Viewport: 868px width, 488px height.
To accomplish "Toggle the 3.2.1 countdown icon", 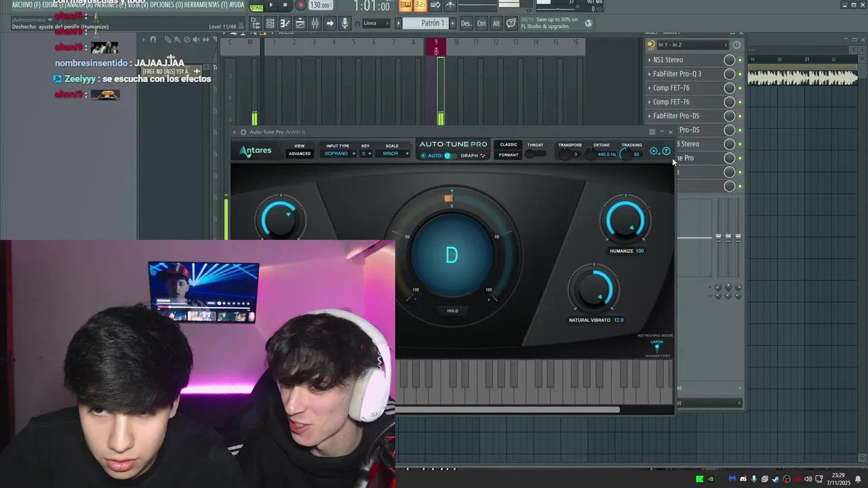I will (x=420, y=5).
